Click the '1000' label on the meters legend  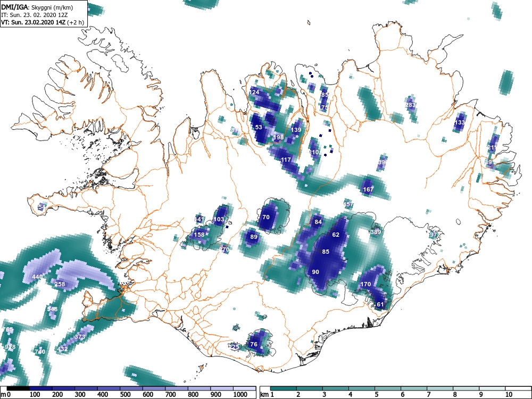240,395
